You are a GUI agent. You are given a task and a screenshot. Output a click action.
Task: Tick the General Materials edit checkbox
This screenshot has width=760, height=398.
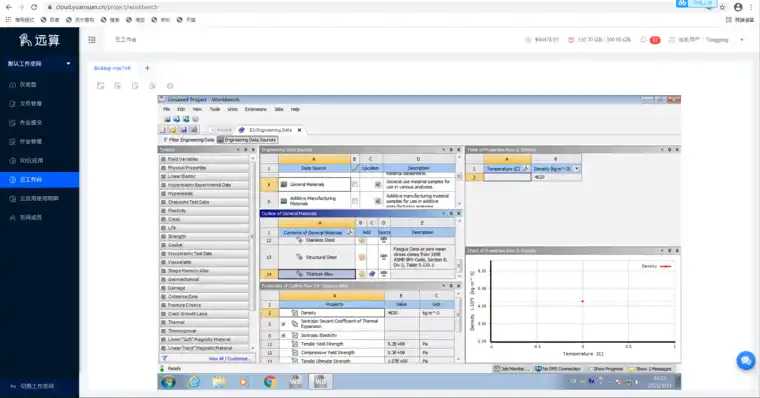(x=355, y=184)
